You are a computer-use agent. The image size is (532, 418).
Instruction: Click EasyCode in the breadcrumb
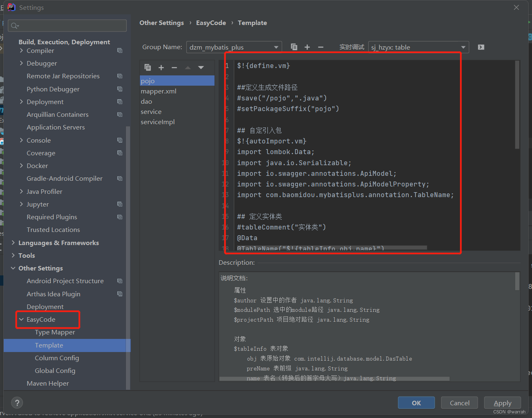211,23
